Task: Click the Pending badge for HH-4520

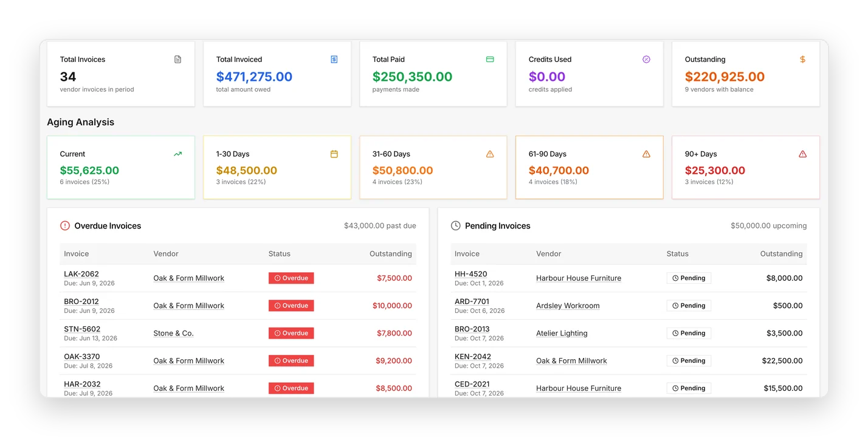Action: point(689,278)
